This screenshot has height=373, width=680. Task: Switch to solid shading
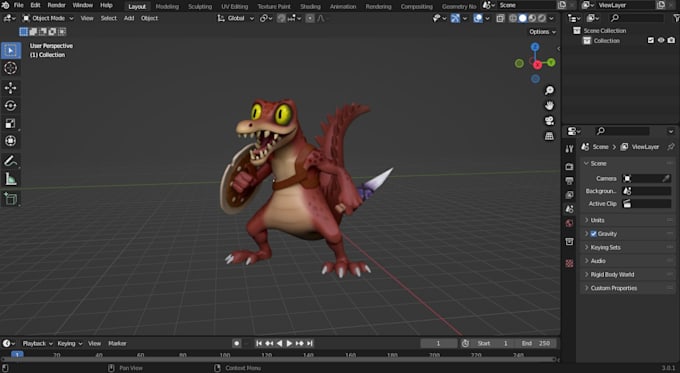pyautogui.click(x=523, y=18)
